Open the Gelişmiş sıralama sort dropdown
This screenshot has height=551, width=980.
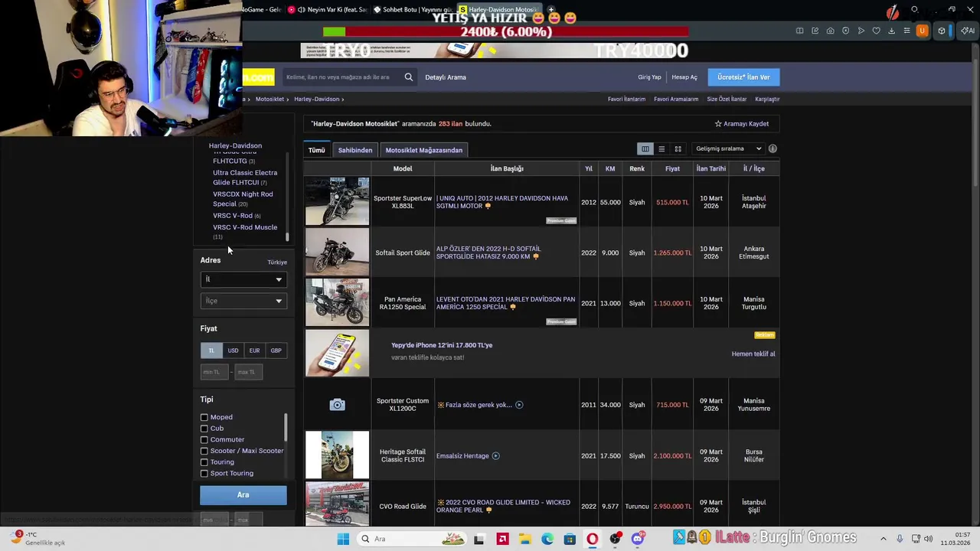[727, 148]
